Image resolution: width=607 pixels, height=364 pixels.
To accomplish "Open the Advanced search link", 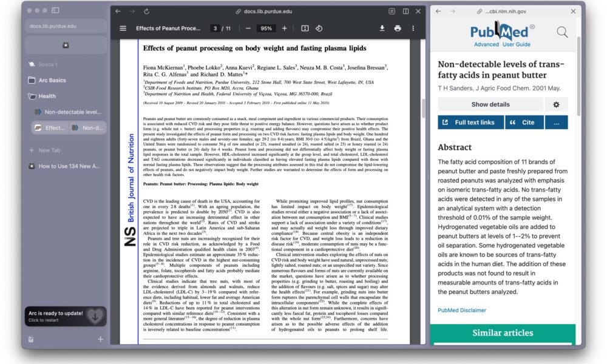I will coord(486,44).
